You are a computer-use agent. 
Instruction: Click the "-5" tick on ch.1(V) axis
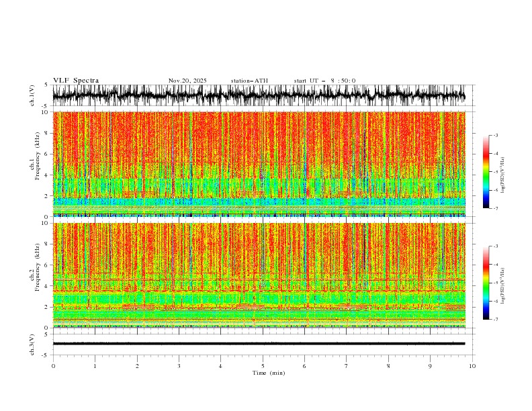[46, 106]
